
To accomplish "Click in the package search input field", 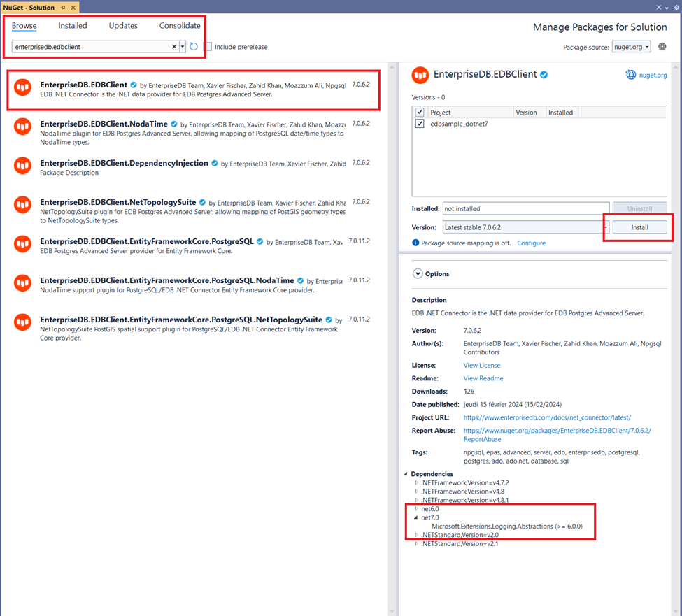I will click(91, 47).
